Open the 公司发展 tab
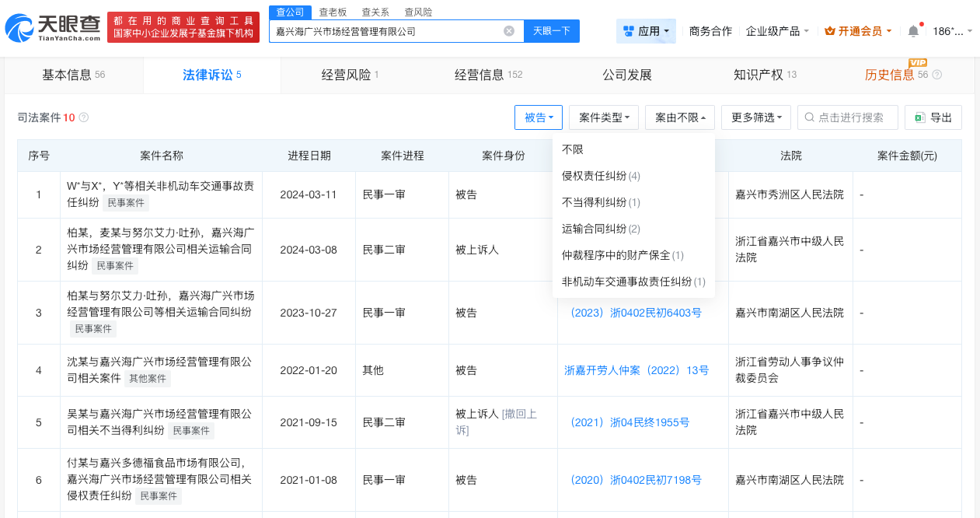980x518 pixels. point(626,75)
